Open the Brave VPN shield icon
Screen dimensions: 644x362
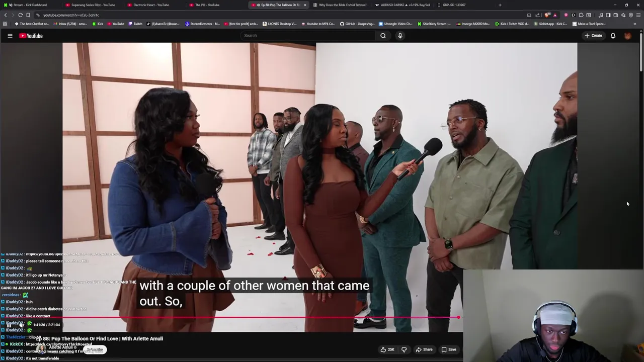[x=631, y=15]
